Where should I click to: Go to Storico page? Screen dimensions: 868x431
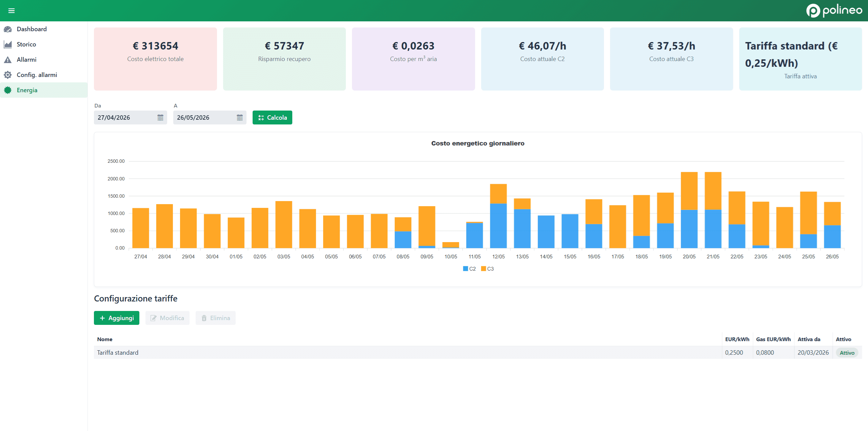pyautogui.click(x=44, y=44)
